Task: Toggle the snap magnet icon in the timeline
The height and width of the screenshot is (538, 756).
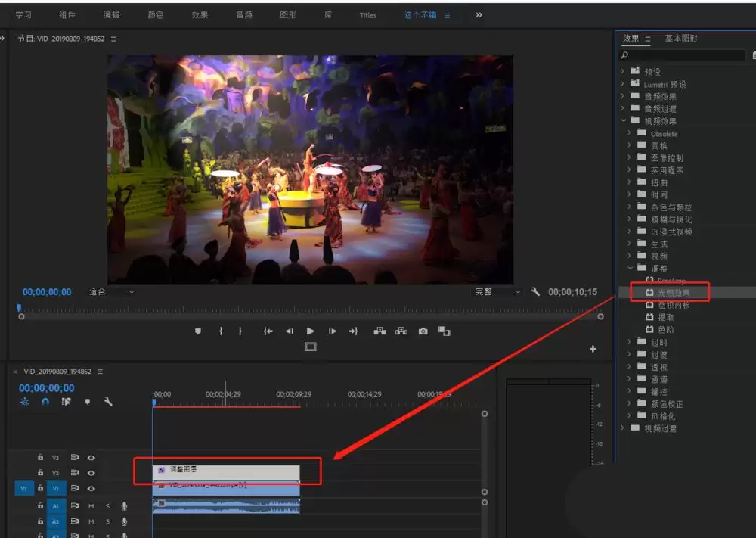Action: pyautogui.click(x=45, y=402)
